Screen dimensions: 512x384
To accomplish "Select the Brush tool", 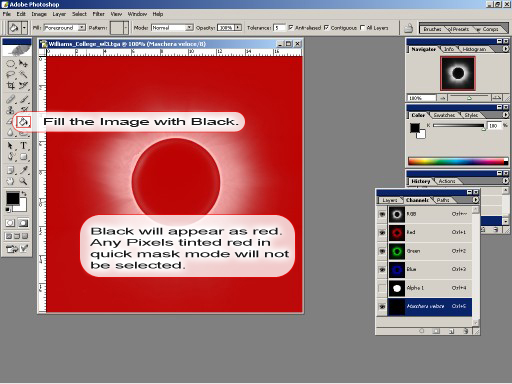I will pyautogui.click(x=23, y=99).
